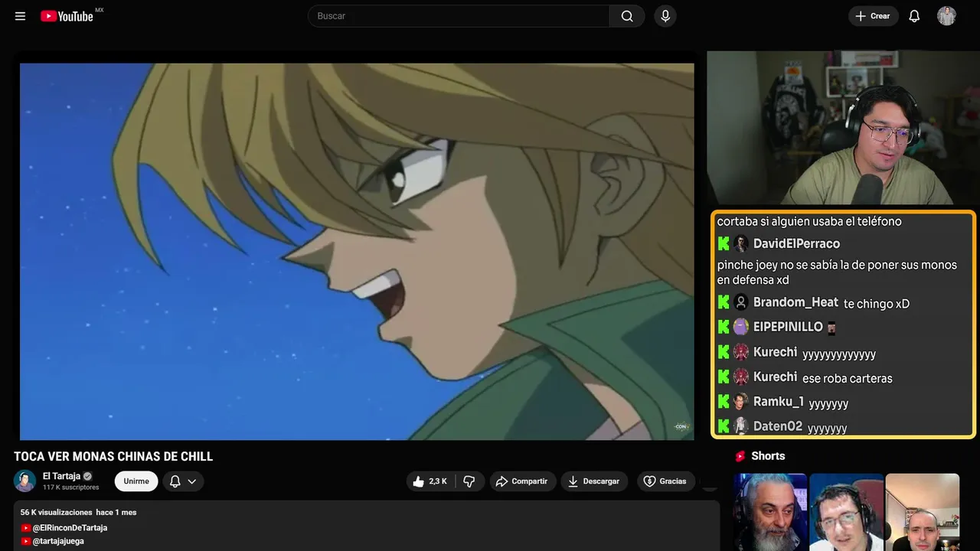
Task: Click the Kick badge beside Daten02
Action: 724,426
